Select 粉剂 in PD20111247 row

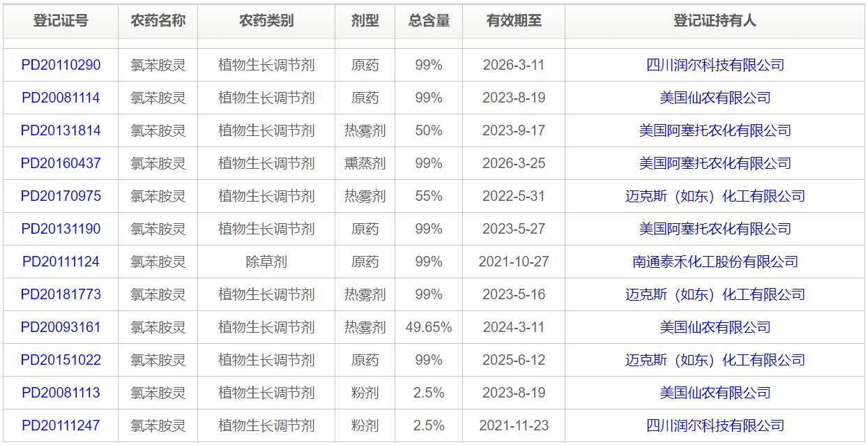click(365, 425)
